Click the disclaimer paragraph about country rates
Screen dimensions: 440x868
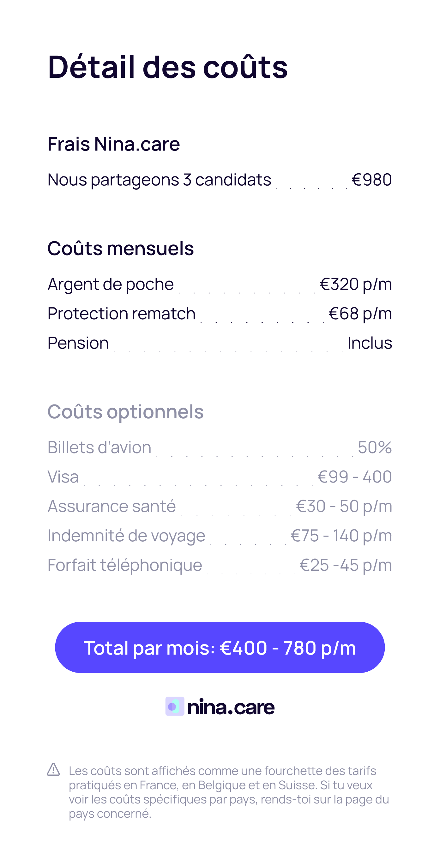click(229, 792)
